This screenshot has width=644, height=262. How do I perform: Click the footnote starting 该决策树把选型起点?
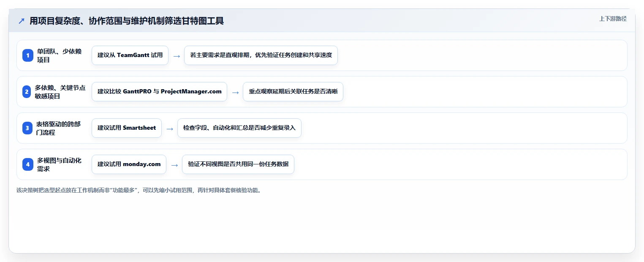[x=139, y=190]
